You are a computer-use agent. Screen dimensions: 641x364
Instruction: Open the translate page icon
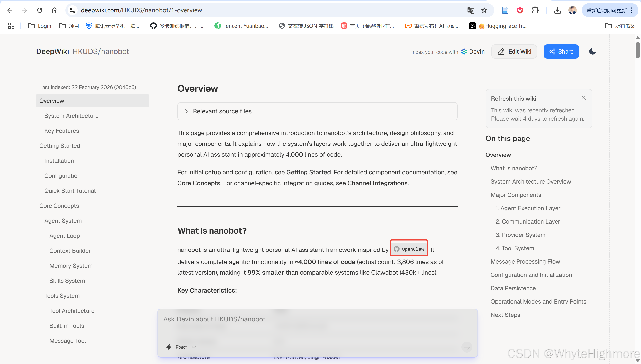tap(471, 10)
